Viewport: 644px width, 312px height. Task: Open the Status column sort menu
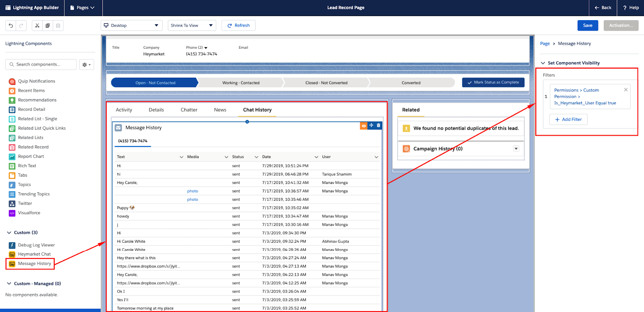[256, 157]
